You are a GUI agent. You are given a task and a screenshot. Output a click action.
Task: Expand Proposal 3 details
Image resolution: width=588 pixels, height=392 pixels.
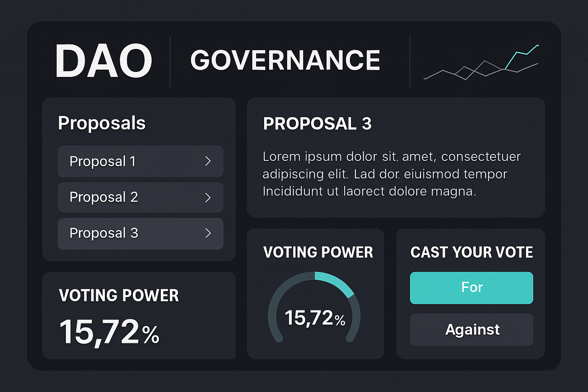click(x=140, y=234)
